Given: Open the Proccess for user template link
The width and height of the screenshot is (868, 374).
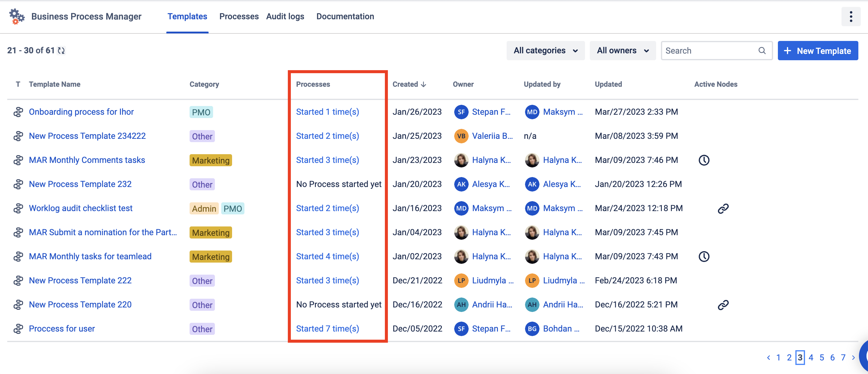Looking at the screenshot, I should [62, 329].
